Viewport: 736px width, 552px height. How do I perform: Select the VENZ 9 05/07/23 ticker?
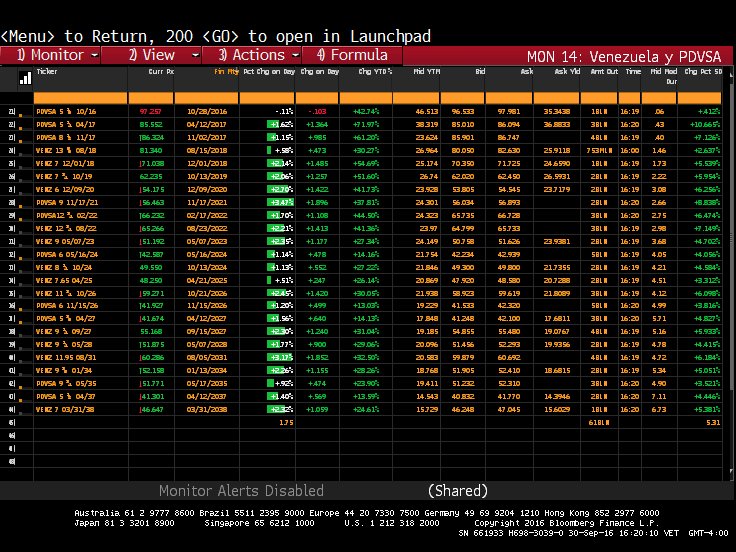click(x=65, y=241)
